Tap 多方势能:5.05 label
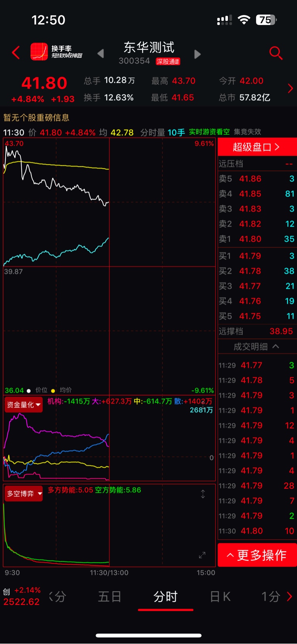 click(70, 490)
